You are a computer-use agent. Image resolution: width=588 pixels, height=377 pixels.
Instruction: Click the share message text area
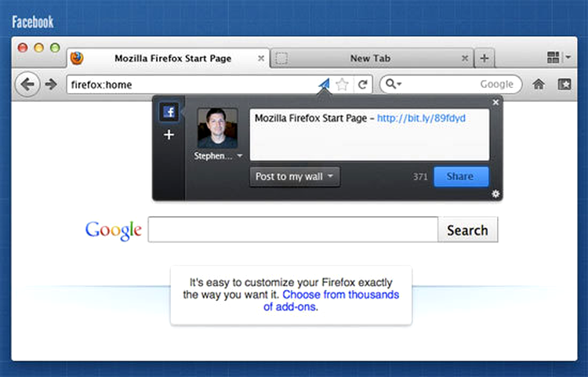[369, 135]
